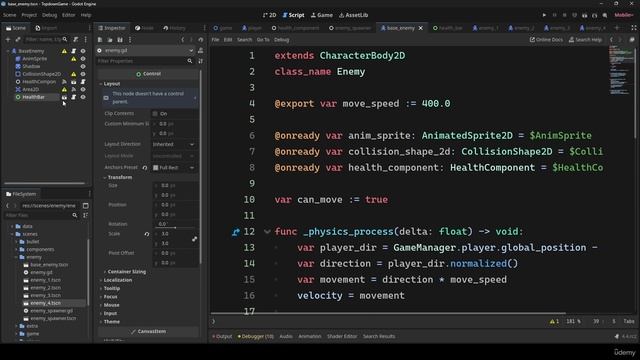Toggle visibility of BaseEnemy node
Viewport: 640px width, 360px height.
(83, 51)
